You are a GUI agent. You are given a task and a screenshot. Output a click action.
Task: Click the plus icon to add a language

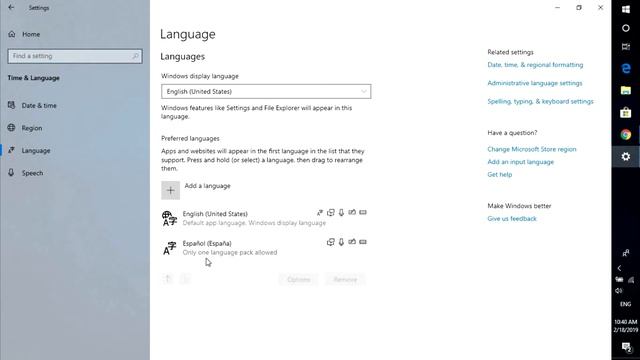click(170, 190)
